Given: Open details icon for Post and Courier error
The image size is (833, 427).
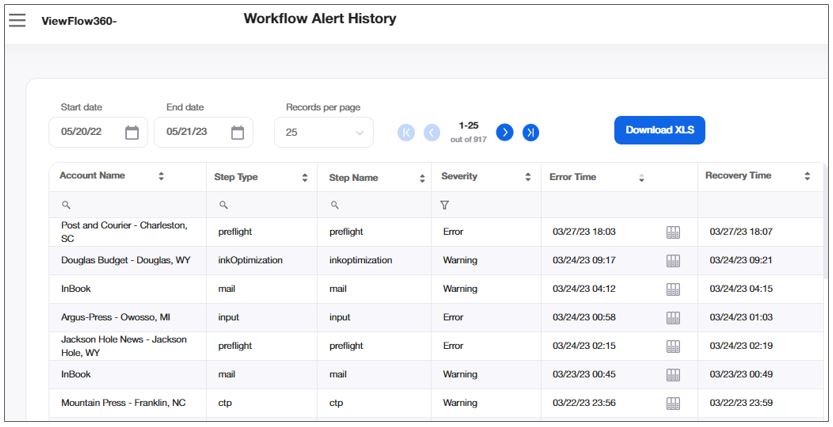Looking at the screenshot, I should (673, 232).
